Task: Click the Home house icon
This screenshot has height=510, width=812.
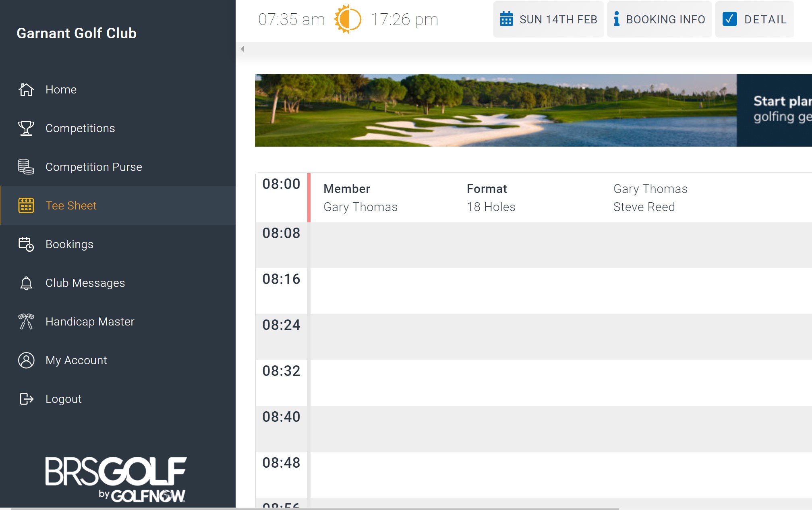Action: click(x=26, y=89)
